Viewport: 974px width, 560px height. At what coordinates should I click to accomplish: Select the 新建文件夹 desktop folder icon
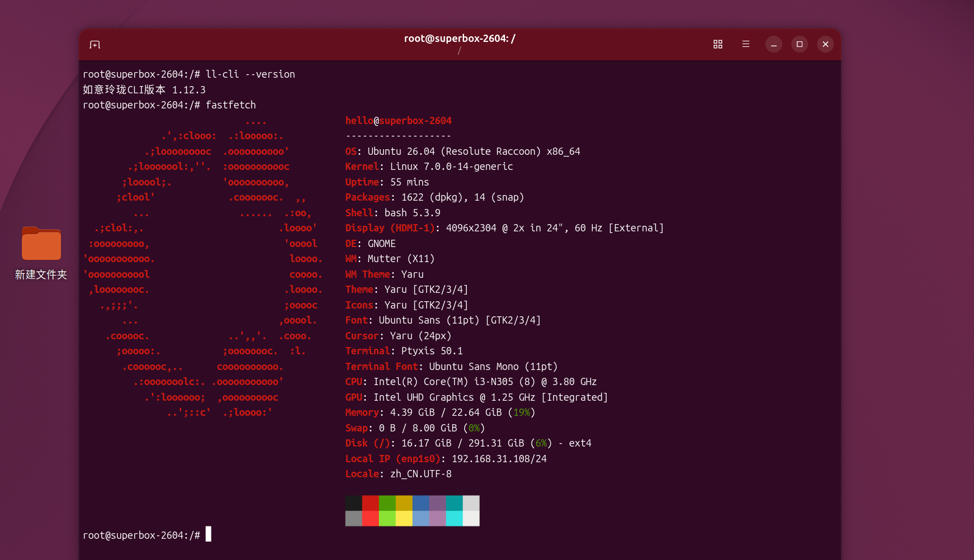(41, 244)
